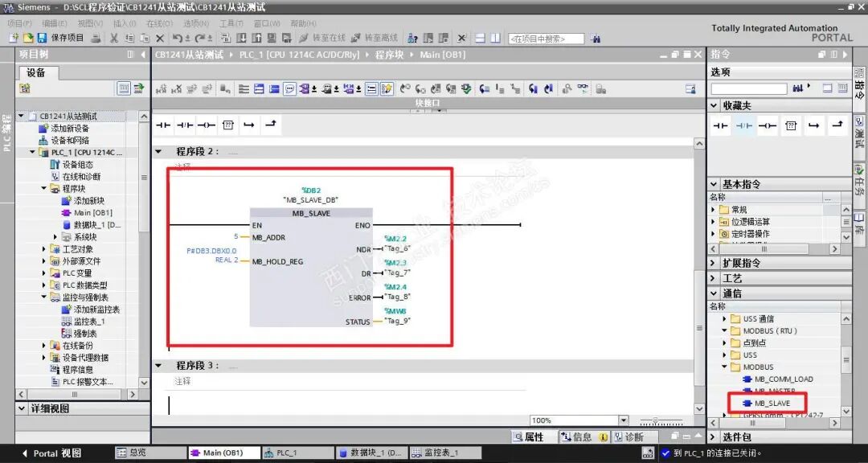The height and width of the screenshot is (463, 868).
Task: Click Portal 视图 button at bottom
Action: 51,453
